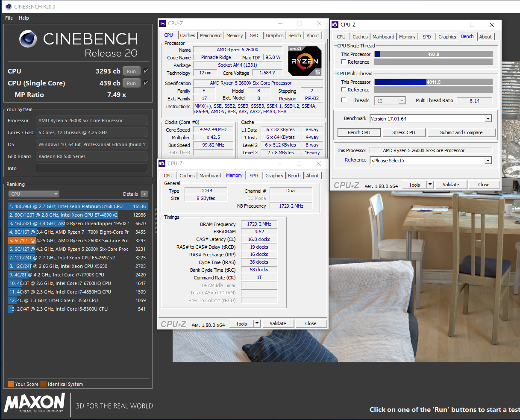Click single thread Reference empty bar
The width and height of the screenshot is (520, 420).
[433, 62]
